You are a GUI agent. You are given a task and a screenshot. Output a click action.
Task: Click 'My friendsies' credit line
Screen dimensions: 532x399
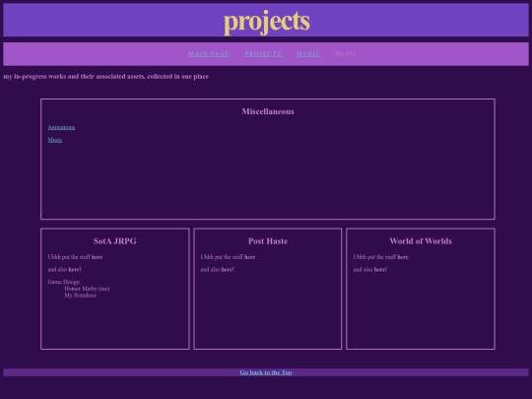tap(81, 296)
